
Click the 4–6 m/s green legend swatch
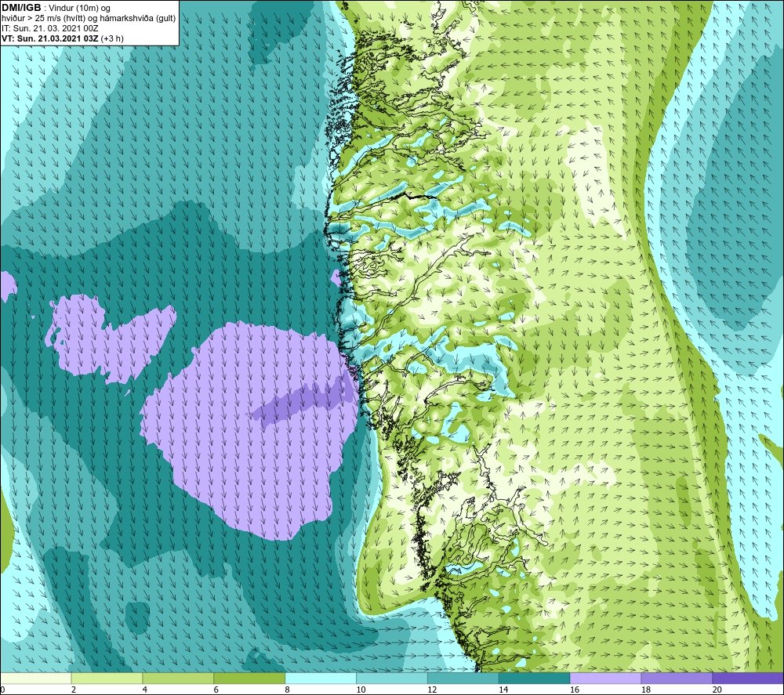[178, 678]
